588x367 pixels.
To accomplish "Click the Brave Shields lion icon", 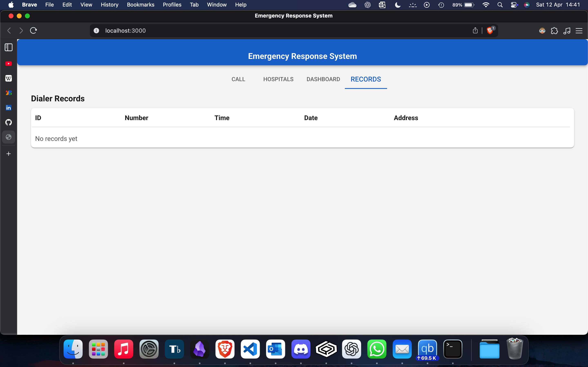I will point(490,31).
